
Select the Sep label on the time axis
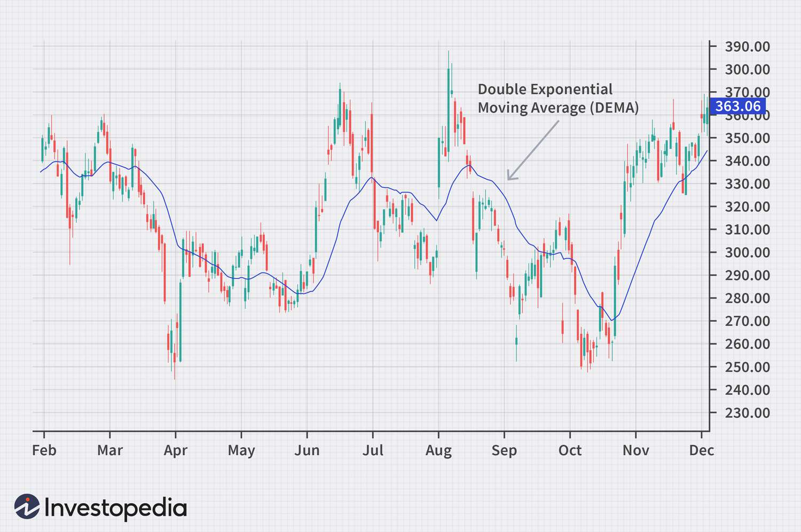pos(504,451)
